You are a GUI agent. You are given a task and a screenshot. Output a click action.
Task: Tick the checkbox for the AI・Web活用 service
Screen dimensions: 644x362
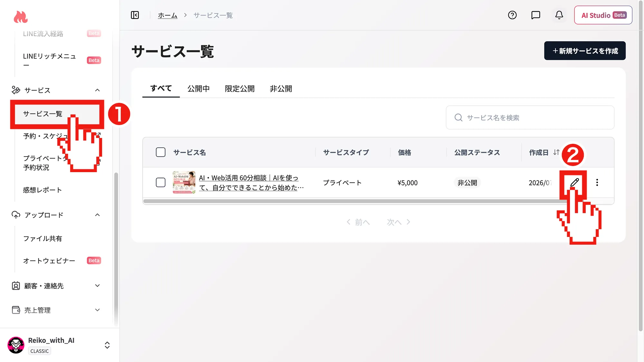(x=161, y=182)
